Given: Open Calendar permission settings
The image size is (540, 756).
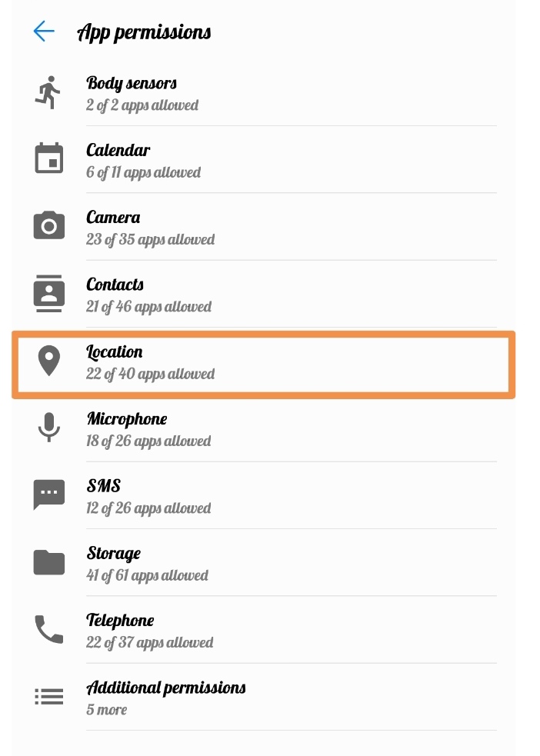Looking at the screenshot, I should (x=262, y=160).
